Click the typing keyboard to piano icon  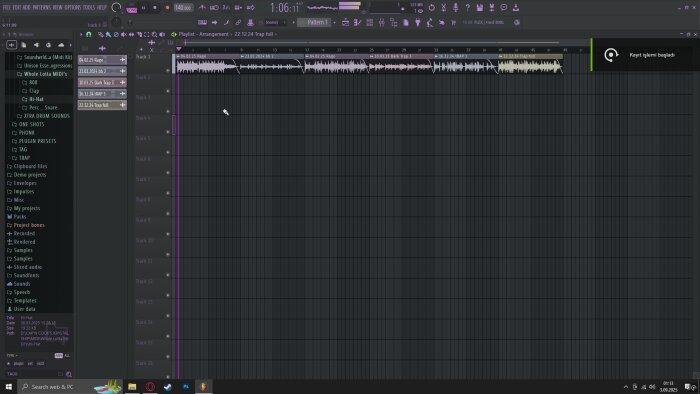click(x=202, y=22)
